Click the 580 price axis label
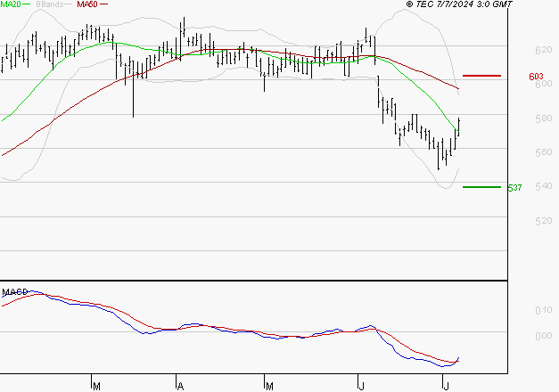This screenshot has height=392, width=559. [544, 118]
